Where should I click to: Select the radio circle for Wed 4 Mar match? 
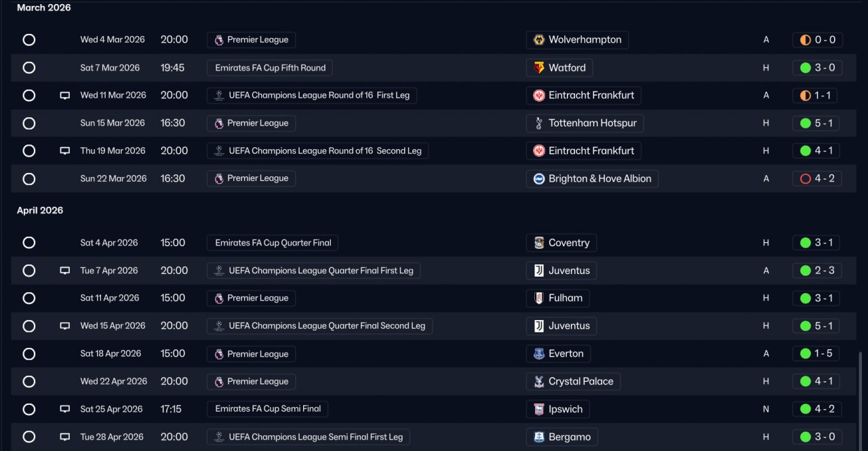click(x=29, y=40)
